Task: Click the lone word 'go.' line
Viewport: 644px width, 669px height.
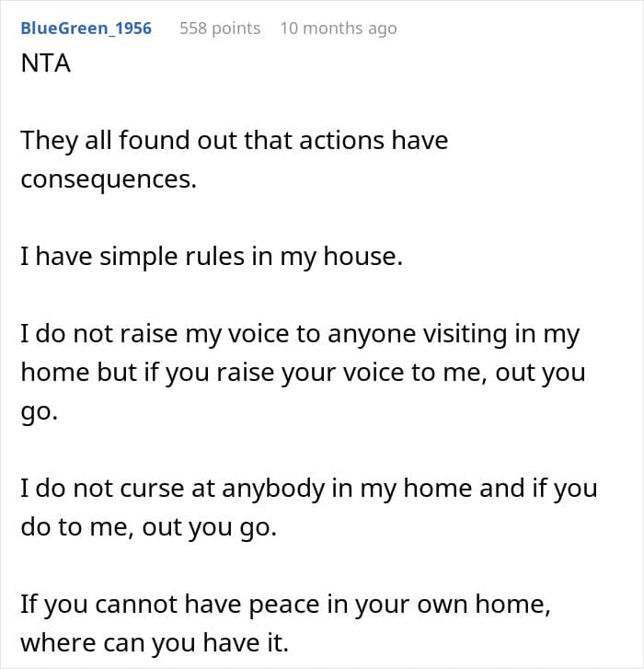Action: click(x=39, y=412)
